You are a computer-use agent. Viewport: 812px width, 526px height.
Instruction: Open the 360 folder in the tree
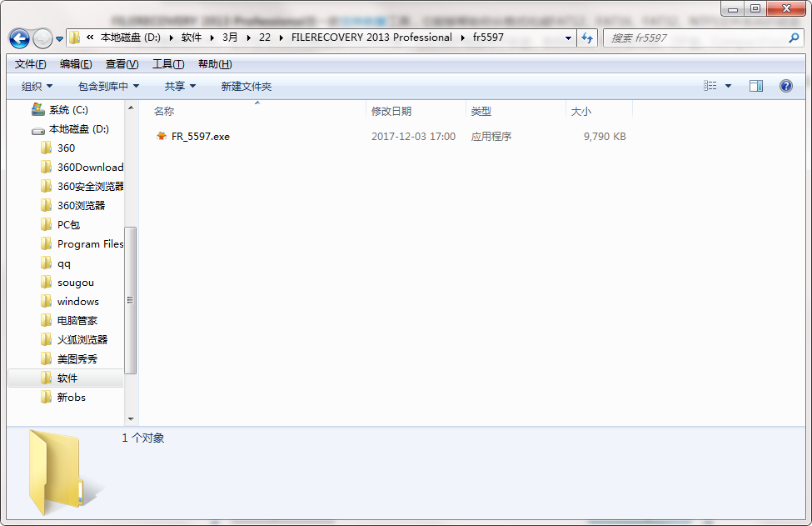67,148
